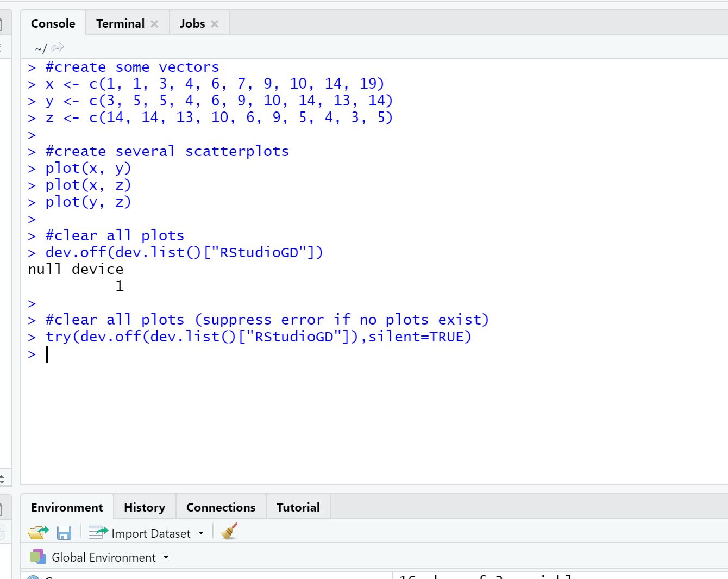This screenshot has width=728, height=579.
Task: Select the Tutorial tab
Action: [298, 507]
